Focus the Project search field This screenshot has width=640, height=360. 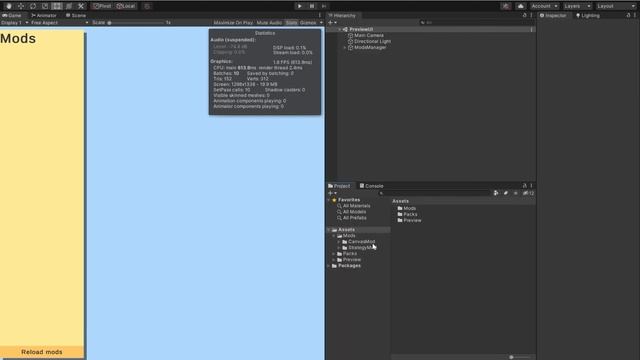434,193
